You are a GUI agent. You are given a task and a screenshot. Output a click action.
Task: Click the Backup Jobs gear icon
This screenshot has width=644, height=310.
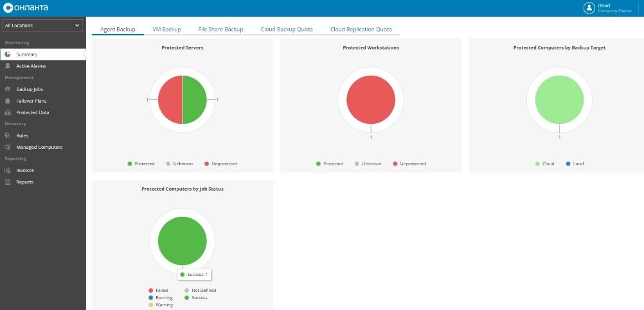tap(7, 89)
